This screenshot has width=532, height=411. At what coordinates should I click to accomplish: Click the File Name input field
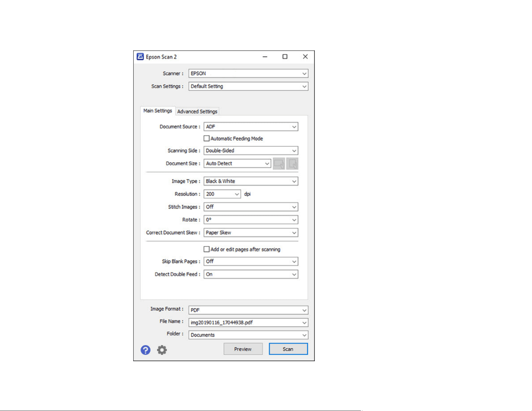coord(248,323)
